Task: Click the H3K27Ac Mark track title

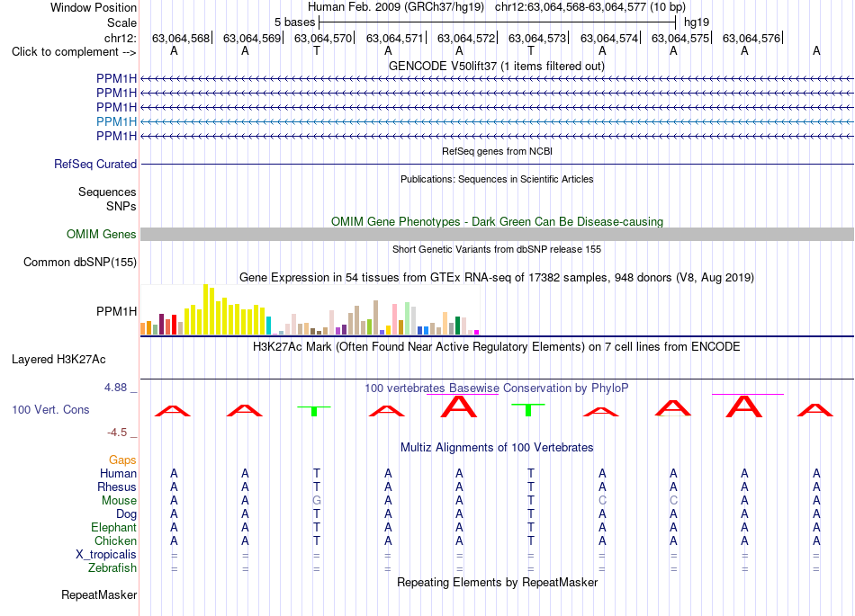Action: point(496,347)
